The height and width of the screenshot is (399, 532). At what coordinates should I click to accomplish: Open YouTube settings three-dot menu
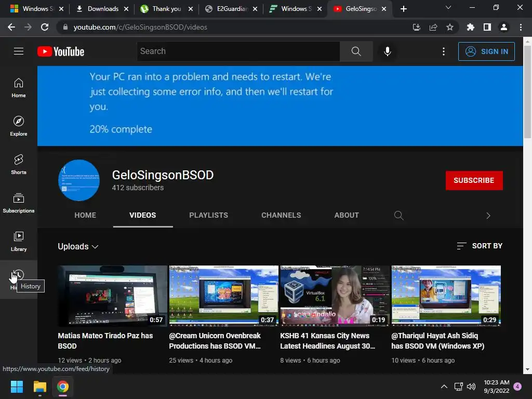point(444,51)
